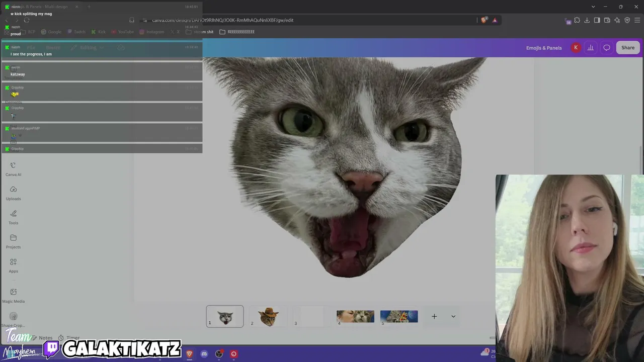
Task: Open Discord from the taskbar
Action: click(204, 354)
